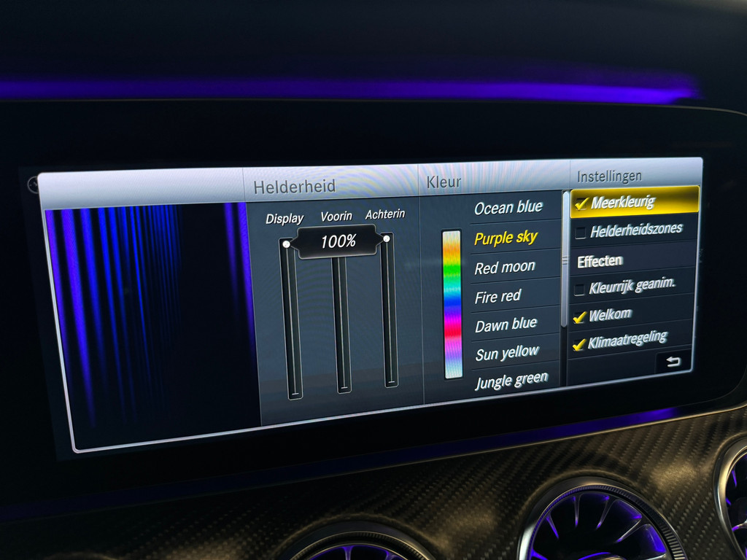The height and width of the screenshot is (560, 747).
Task: Enable the Helderheidszones checkbox
Action: click(581, 233)
